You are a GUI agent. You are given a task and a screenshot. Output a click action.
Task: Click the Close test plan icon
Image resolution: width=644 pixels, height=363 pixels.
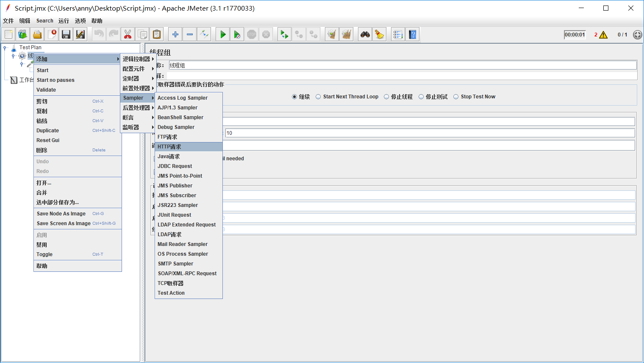(x=52, y=34)
